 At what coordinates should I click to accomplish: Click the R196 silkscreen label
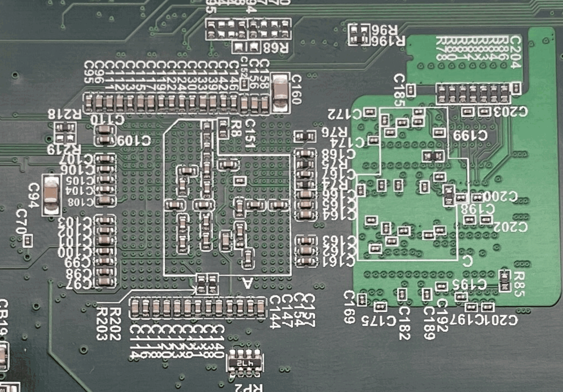pos(388,41)
